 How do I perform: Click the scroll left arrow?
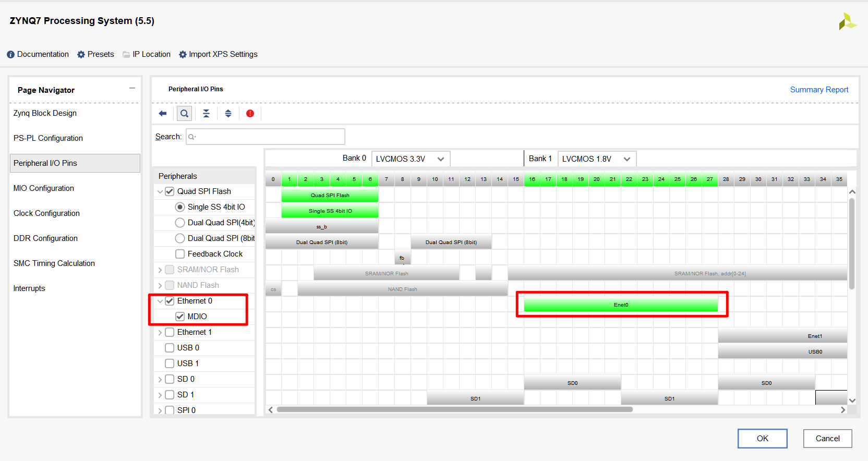tap(270, 410)
